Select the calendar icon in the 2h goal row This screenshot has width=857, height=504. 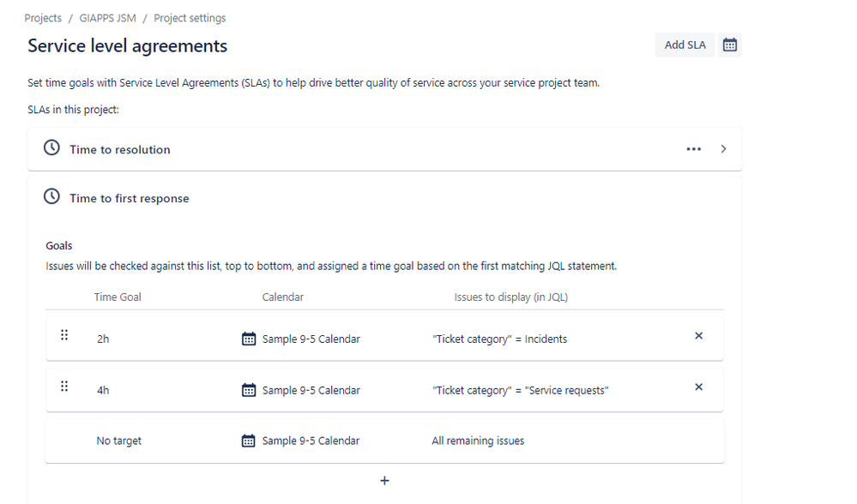(x=249, y=339)
